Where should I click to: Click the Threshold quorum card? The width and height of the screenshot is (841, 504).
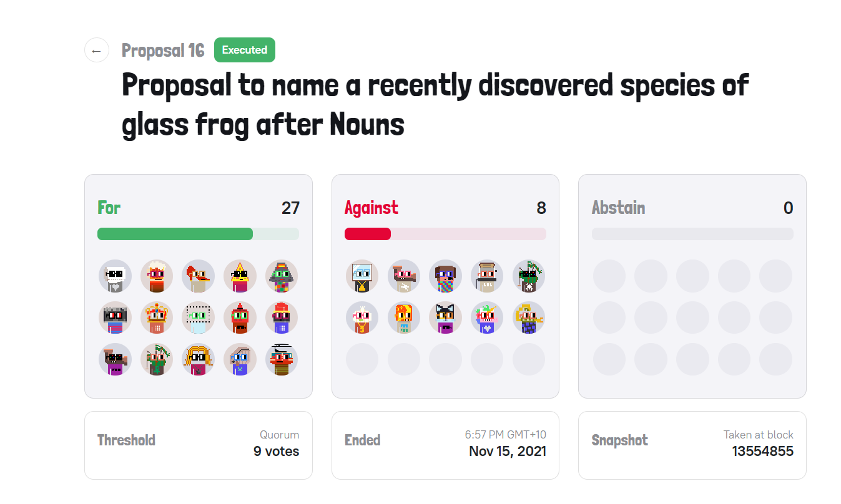pos(198,445)
